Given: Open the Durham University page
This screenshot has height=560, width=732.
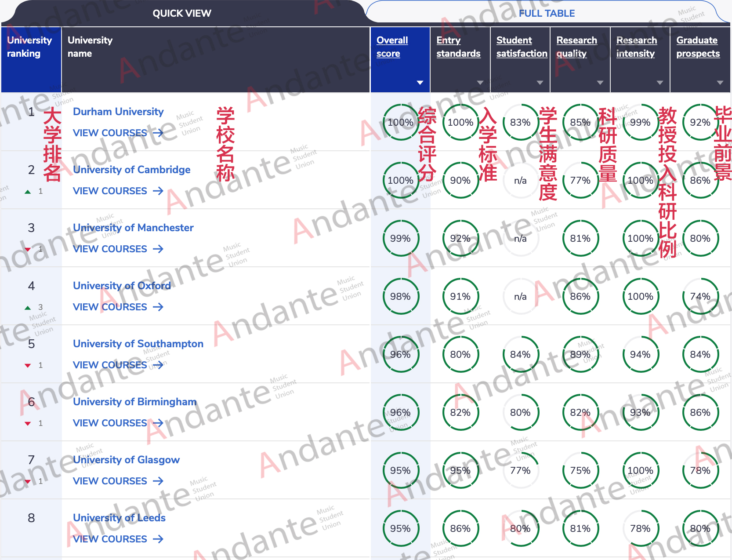Looking at the screenshot, I should coord(118,112).
